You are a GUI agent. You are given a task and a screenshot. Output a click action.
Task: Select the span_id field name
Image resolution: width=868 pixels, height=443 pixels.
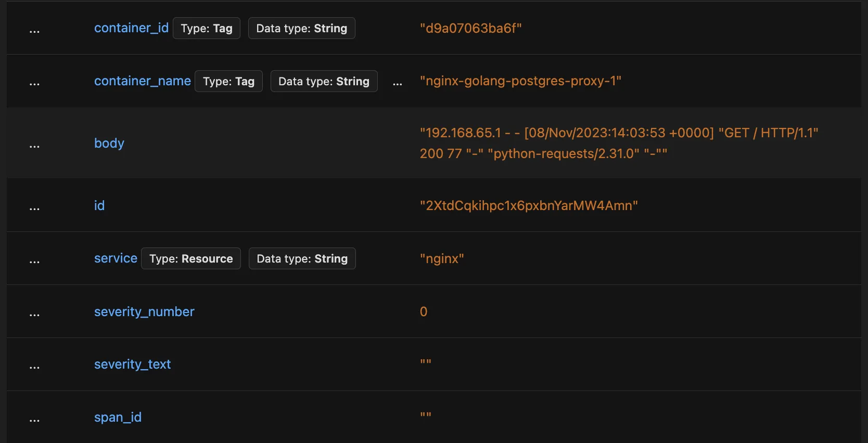(x=118, y=418)
